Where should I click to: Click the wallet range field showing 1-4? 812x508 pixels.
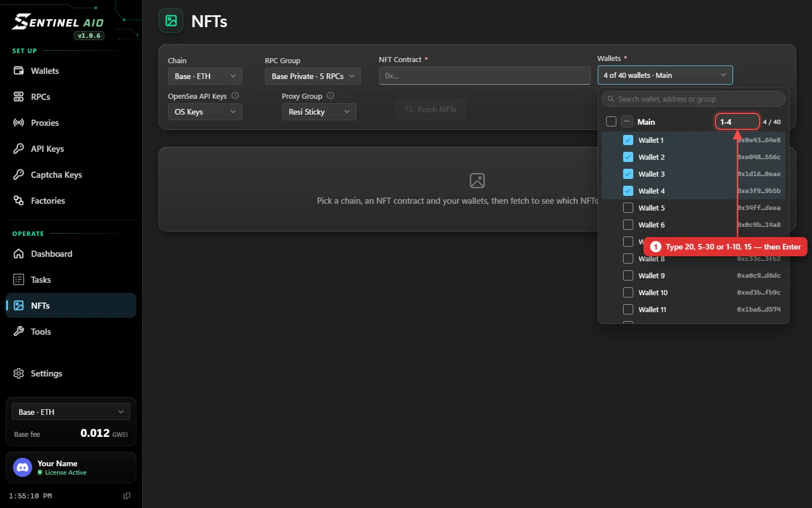pos(738,121)
